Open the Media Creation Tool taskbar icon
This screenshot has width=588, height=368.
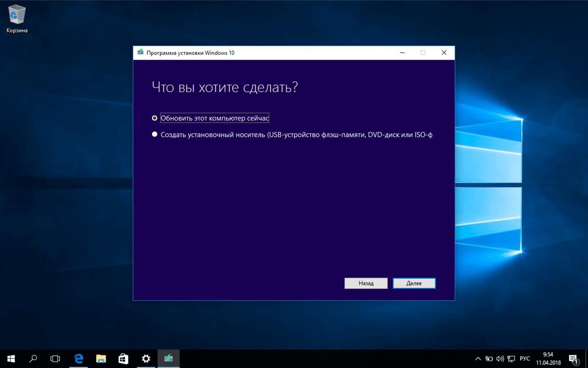coord(169,359)
